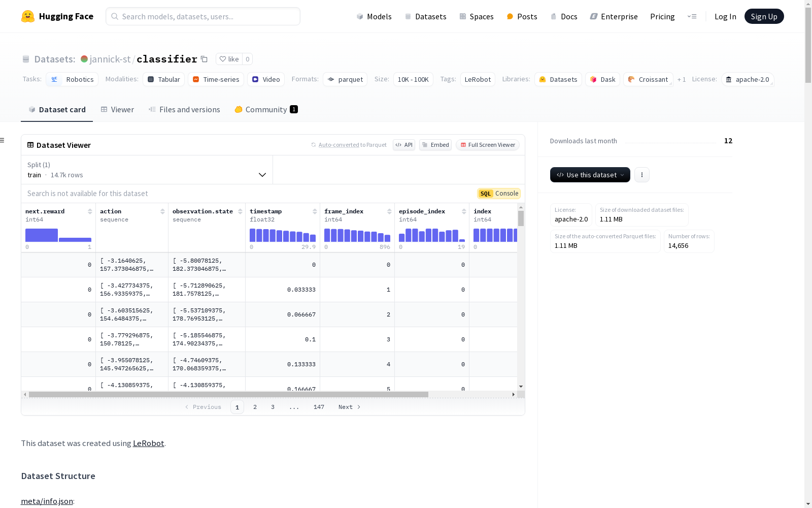Filter by Time-series modality tag
The height and width of the screenshot is (508, 812).
(216, 79)
